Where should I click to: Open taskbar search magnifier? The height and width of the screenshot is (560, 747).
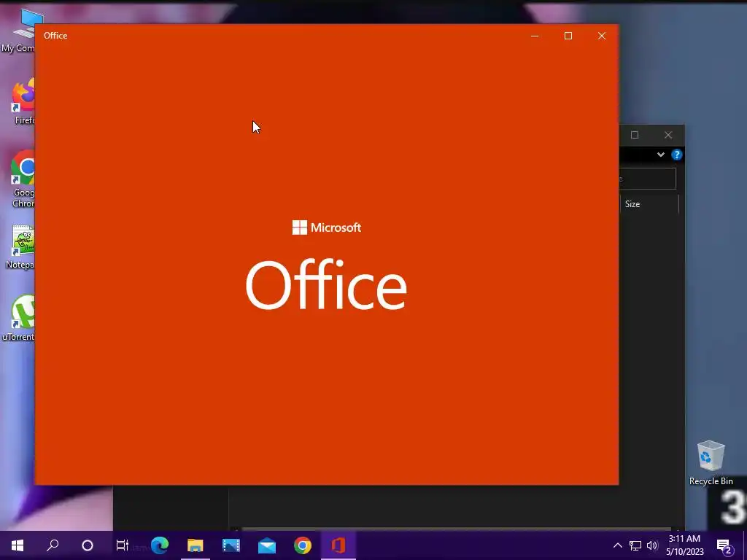[53, 545]
